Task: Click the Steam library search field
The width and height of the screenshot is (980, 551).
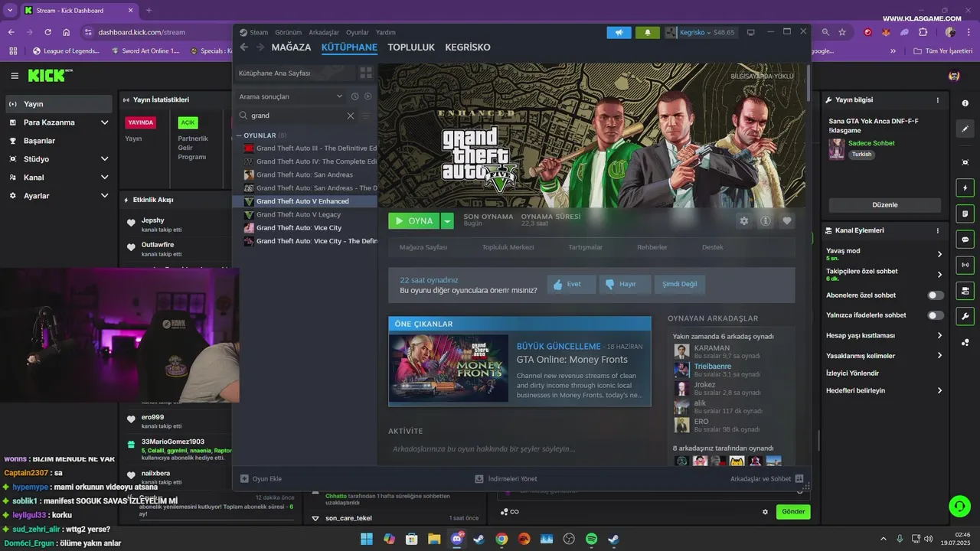Action: [x=298, y=116]
